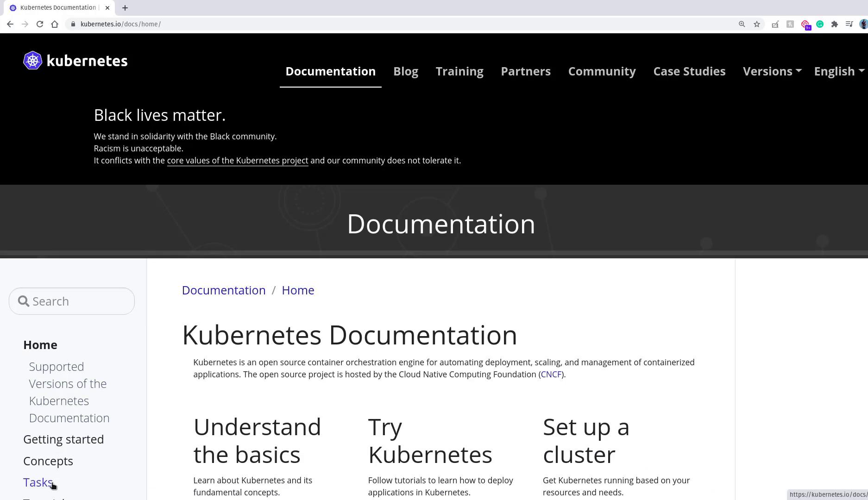This screenshot has width=868, height=500.
Task: Click the browser forward arrow
Action: [25, 24]
